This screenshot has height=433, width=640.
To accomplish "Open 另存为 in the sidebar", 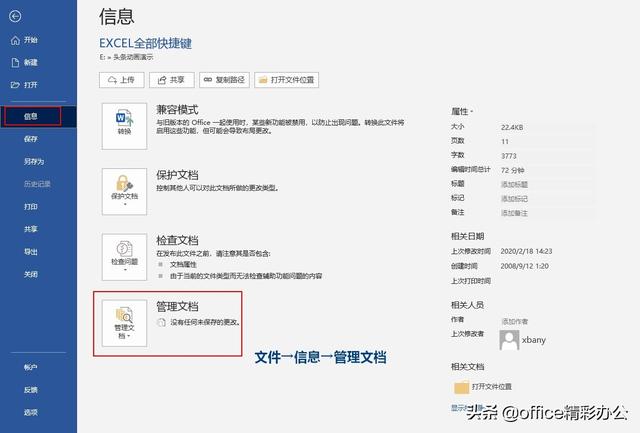I will (34, 162).
